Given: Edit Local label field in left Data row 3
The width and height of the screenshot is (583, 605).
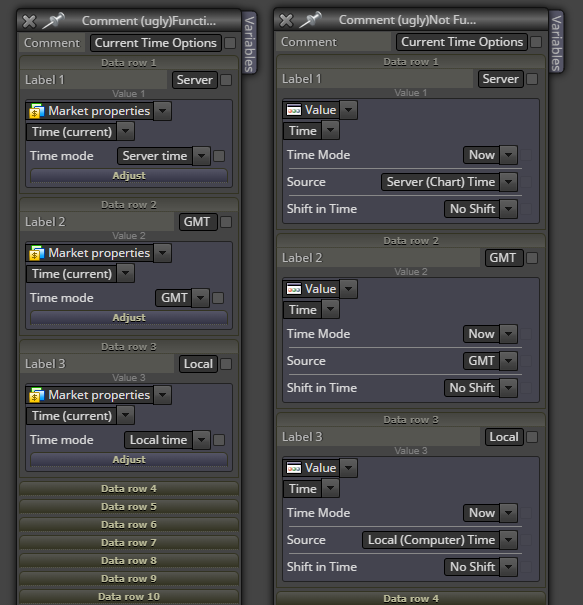Looking at the screenshot, I should click(198, 364).
